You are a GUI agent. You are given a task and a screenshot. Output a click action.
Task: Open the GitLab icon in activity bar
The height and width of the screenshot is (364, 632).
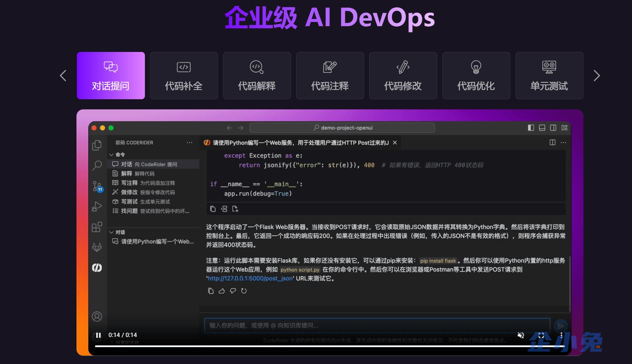(97, 247)
